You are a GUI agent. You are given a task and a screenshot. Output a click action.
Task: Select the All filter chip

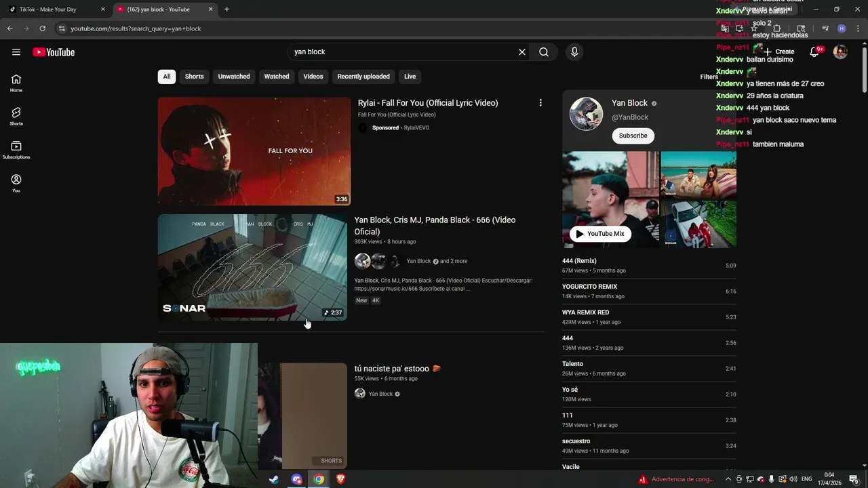click(167, 77)
